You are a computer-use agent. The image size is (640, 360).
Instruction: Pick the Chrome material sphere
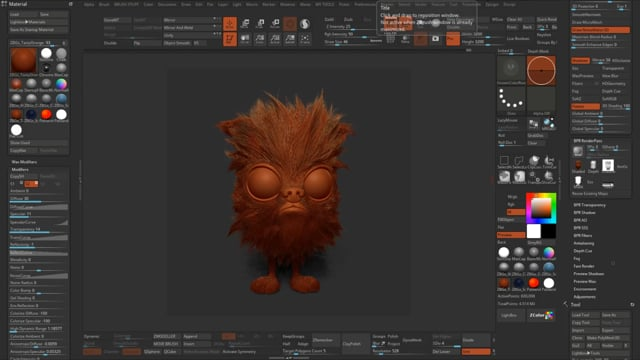pos(46,68)
